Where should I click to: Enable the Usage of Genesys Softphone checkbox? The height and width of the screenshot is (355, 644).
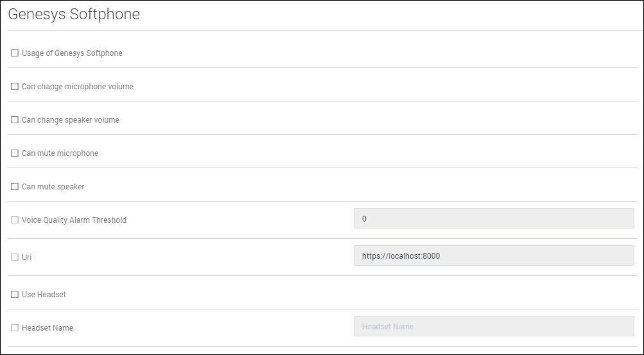[x=15, y=53]
